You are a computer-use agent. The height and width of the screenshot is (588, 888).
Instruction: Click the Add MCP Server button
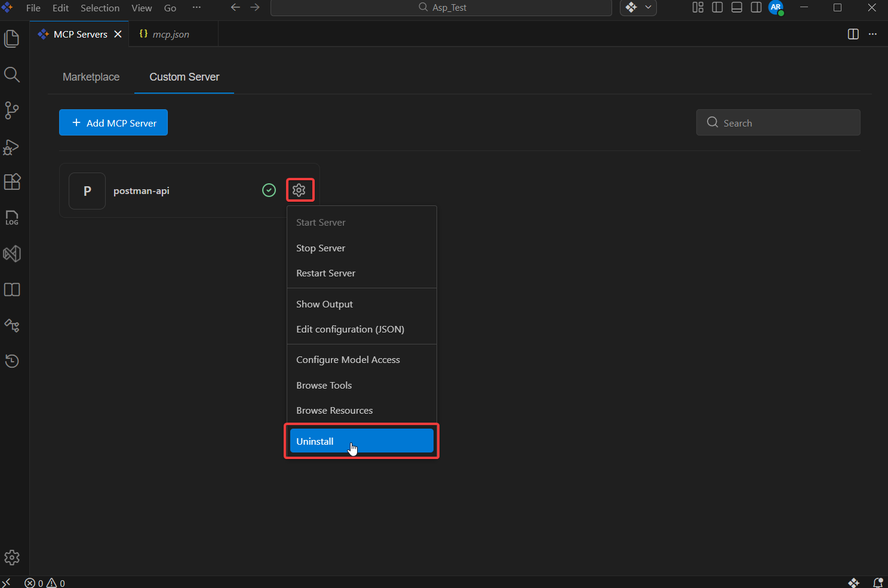[113, 123]
